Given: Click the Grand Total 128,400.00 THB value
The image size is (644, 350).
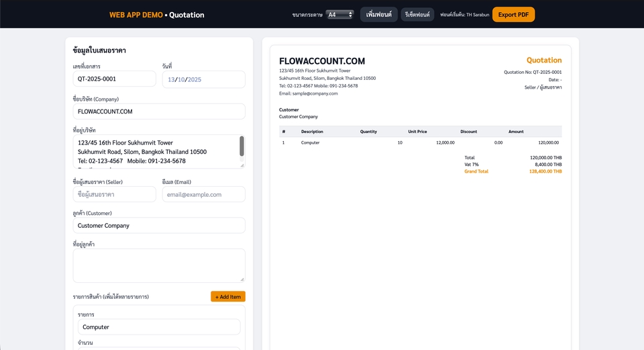Looking at the screenshot, I should (x=545, y=171).
